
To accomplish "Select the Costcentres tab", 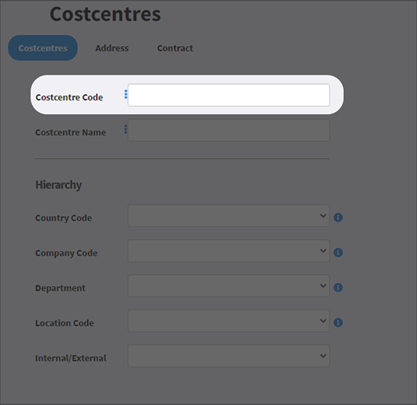I will click(x=43, y=48).
